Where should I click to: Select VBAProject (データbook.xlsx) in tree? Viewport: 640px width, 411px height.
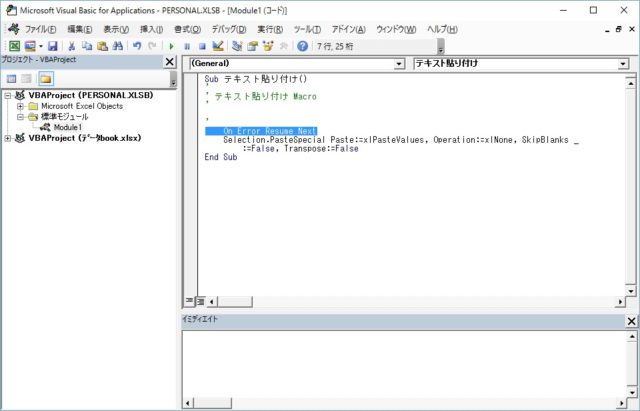85,138
